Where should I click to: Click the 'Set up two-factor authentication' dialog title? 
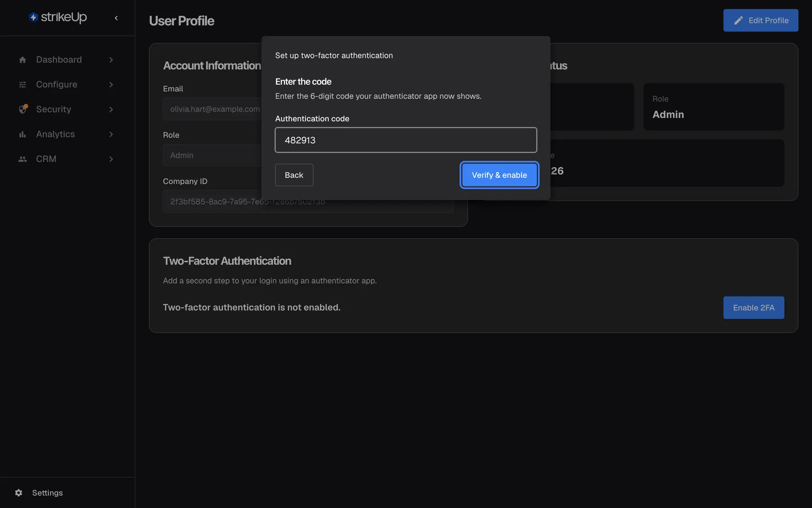pyautogui.click(x=334, y=56)
